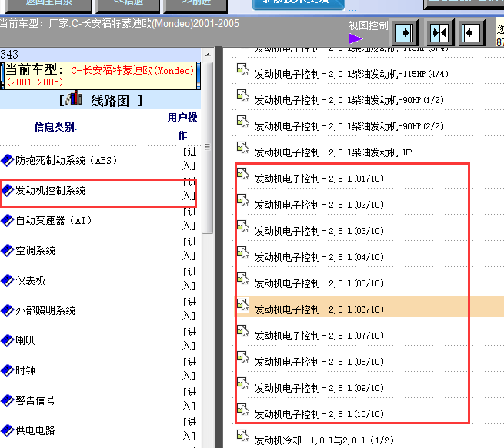
Task: Click blue diamond icon next to 空调系统
Action: (7, 250)
